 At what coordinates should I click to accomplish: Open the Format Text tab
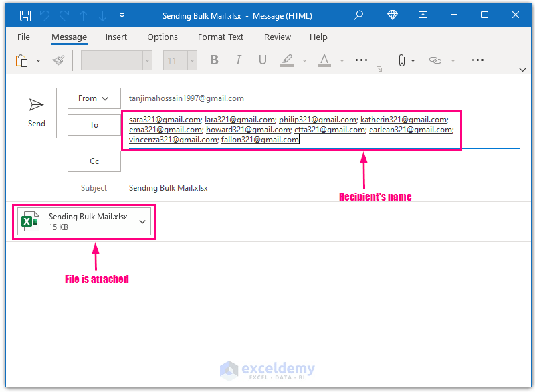221,37
